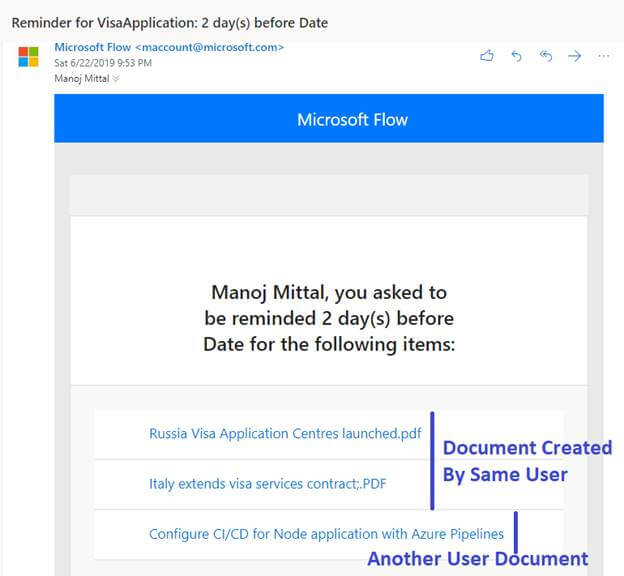This screenshot has width=624, height=576.
Task: Reply to the Microsoft Flow email
Action: point(516,56)
